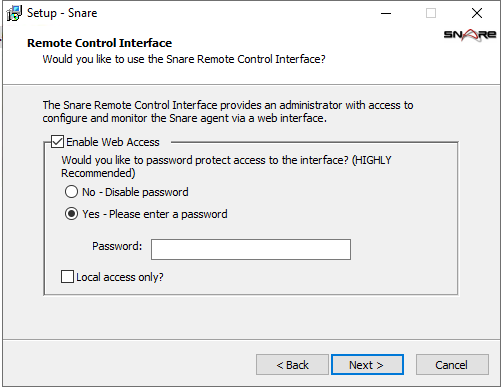Click the 'No - Disable password' label text
The width and height of the screenshot is (503, 388).
[x=135, y=192]
